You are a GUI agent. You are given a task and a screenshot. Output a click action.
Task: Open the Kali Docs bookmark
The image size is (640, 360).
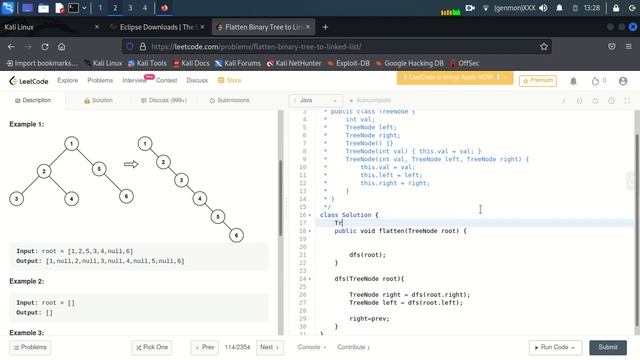click(191, 63)
